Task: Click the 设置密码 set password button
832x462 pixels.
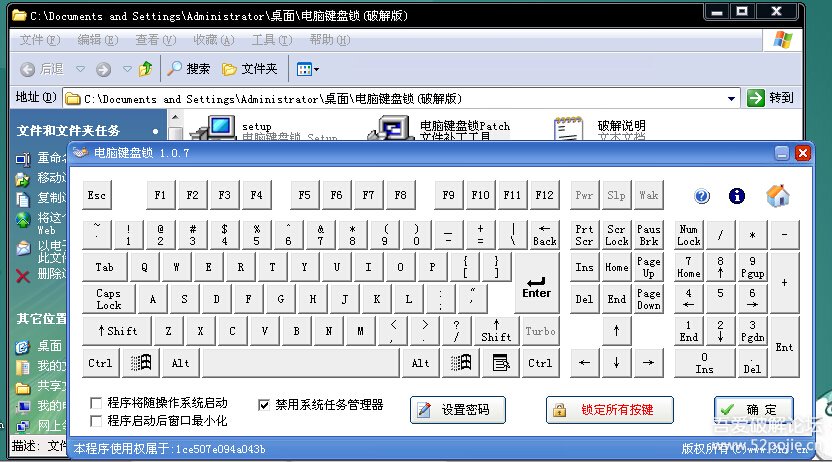Action: click(458, 409)
